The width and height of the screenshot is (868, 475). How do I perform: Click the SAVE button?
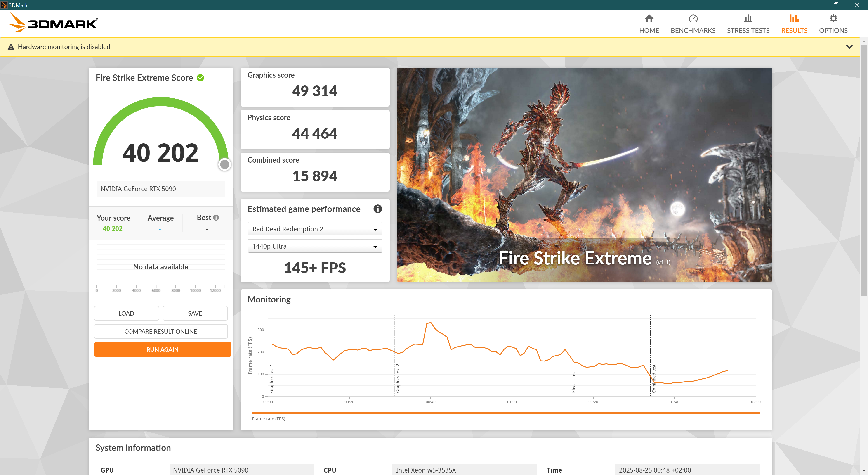(195, 313)
